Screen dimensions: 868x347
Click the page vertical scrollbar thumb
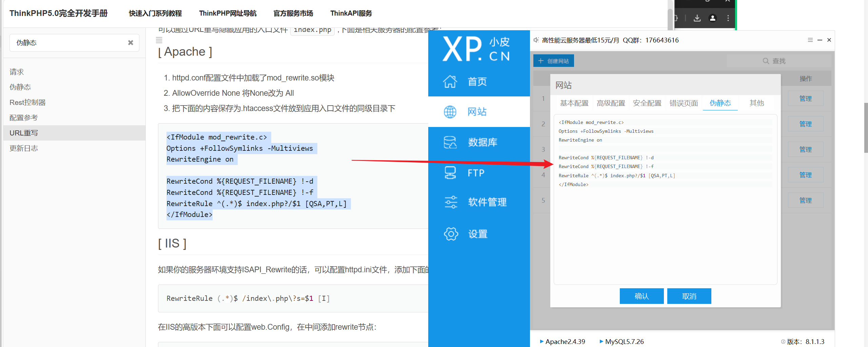(x=866, y=128)
